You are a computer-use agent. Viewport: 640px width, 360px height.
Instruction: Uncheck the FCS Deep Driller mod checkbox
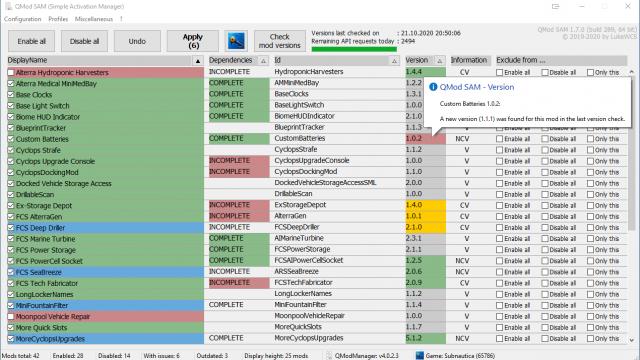11,228
